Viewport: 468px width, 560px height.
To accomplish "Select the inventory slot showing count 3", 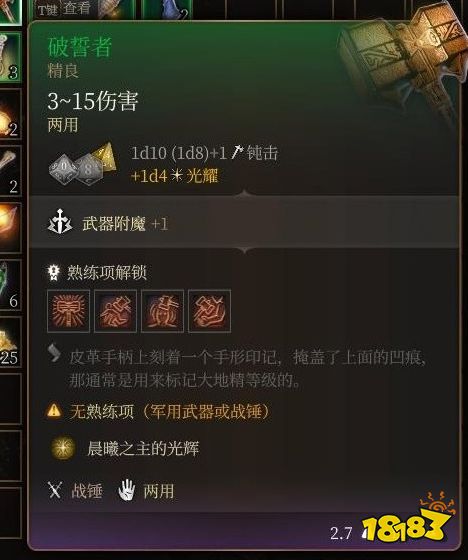I will pos(11,57).
